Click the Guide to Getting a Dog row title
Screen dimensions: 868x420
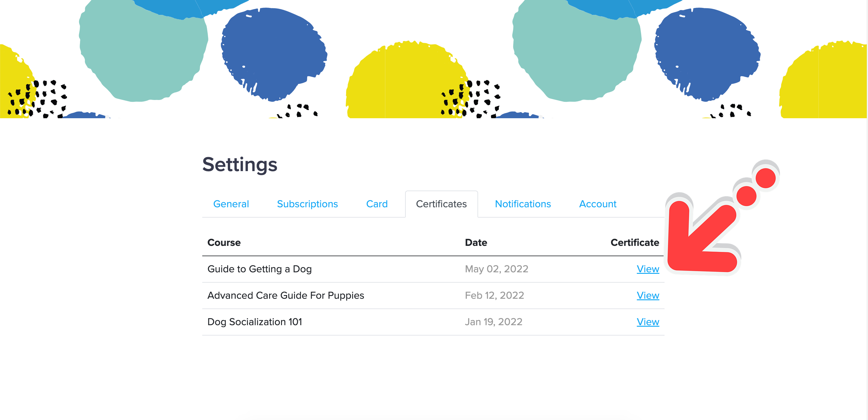(x=259, y=269)
